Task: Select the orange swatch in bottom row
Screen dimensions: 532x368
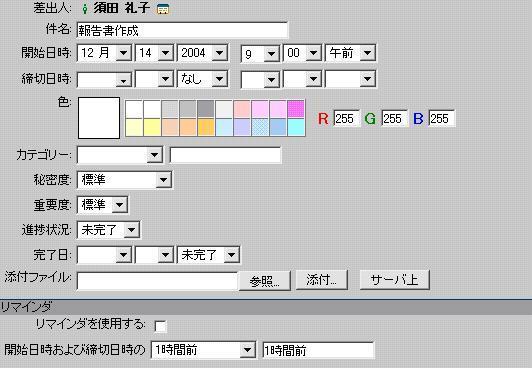Action: pos(206,127)
